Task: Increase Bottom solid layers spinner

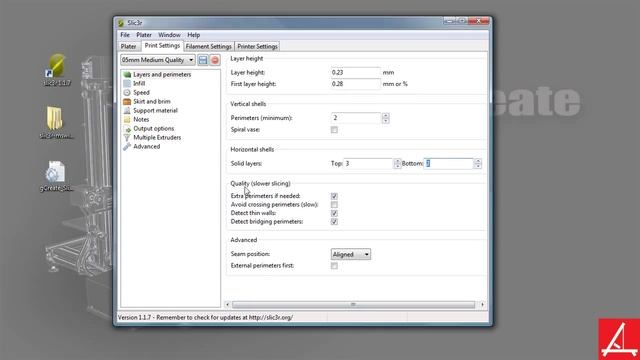Action: tap(478, 161)
